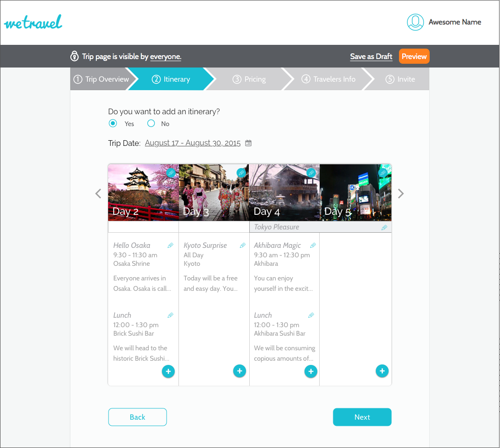The image size is (500, 448).
Task: Edit the Hello Osaka activity pencil icon
Action: click(170, 245)
